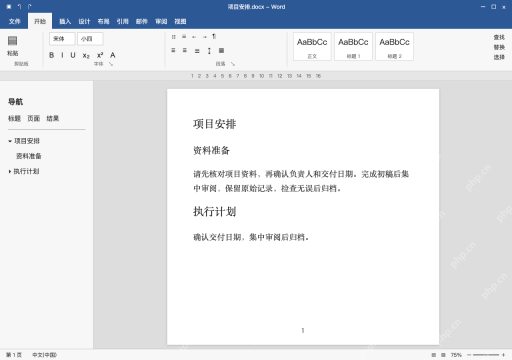Click the increase indent icon
The image size is (512, 360).
204,37
